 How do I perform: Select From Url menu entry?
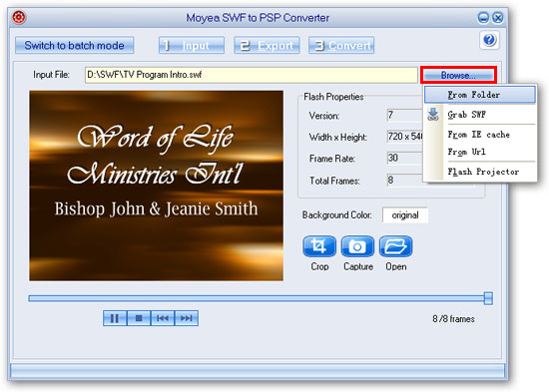coord(480,152)
